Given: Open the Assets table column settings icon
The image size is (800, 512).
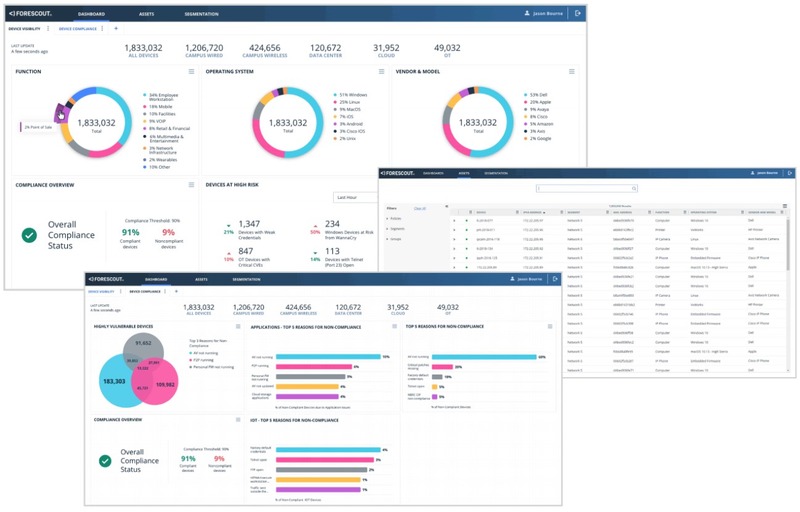Looking at the screenshot, I should (784, 206).
